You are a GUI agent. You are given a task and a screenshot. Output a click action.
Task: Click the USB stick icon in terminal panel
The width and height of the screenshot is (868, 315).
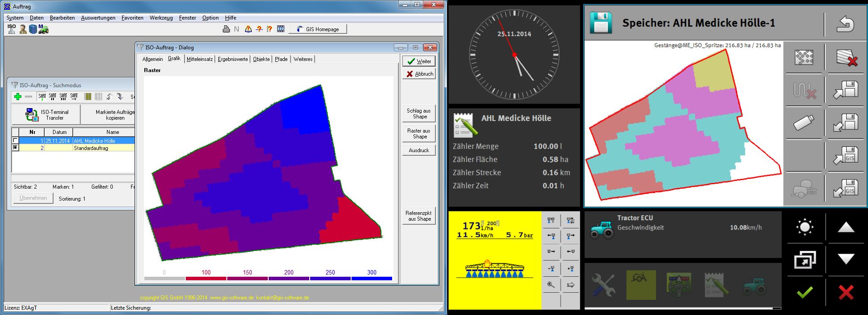(803, 122)
